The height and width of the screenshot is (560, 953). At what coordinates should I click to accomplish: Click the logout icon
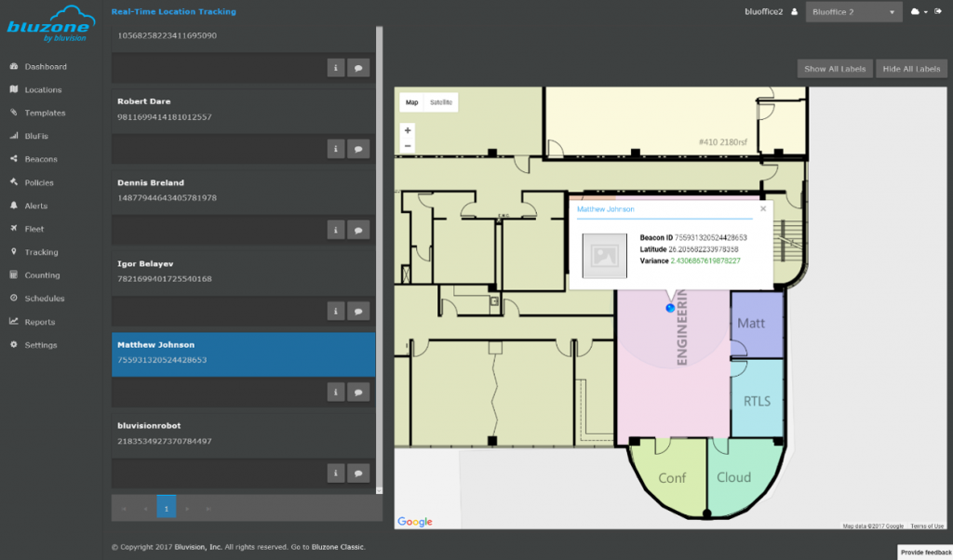click(x=938, y=11)
